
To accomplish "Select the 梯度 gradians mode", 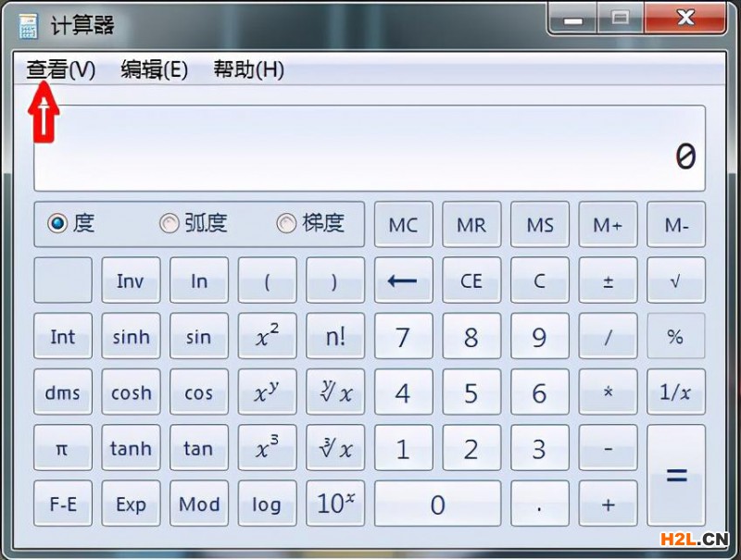I will click(308, 223).
